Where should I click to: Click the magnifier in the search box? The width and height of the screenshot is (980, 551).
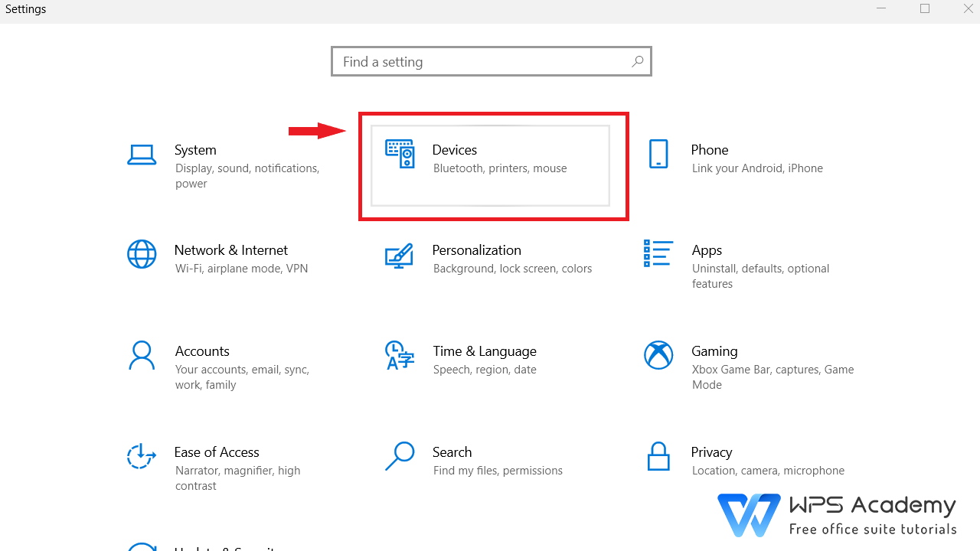637,62
